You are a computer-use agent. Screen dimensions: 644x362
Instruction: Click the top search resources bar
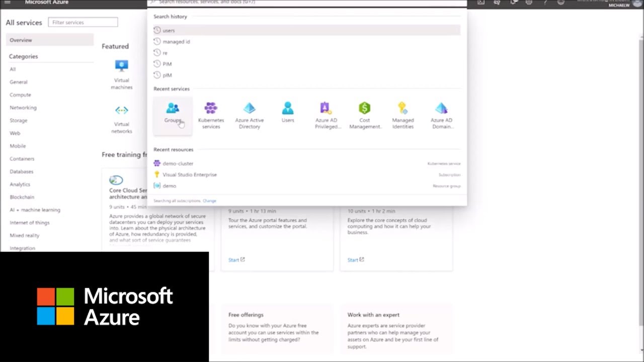coord(307,3)
